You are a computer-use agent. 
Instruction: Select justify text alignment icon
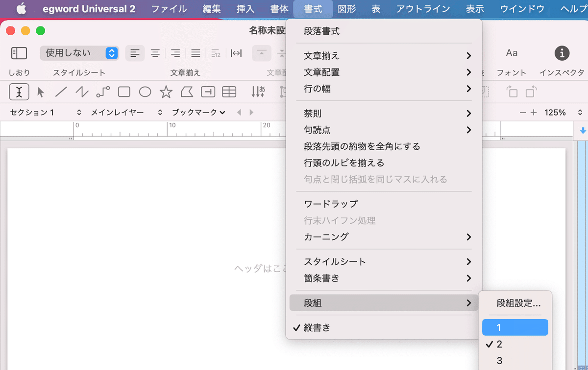click(x=196, y=53)
